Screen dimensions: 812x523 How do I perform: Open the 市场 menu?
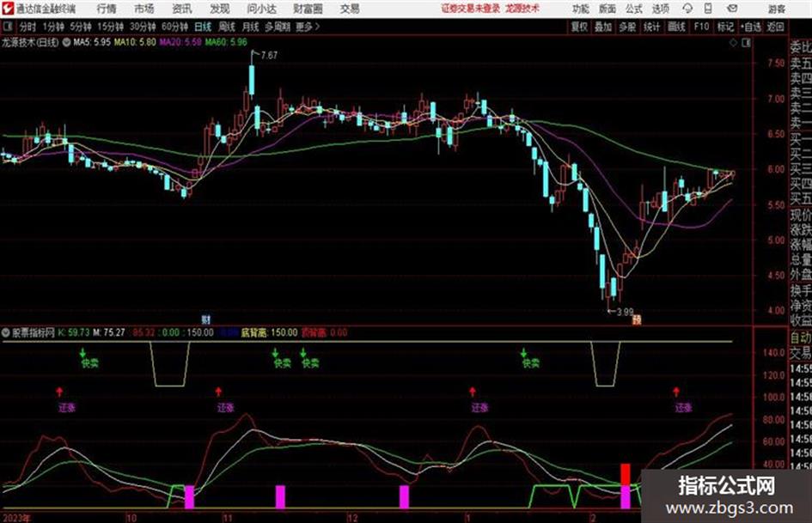click(x=144, y=9)
